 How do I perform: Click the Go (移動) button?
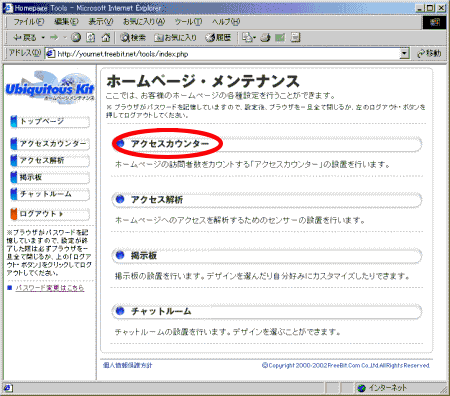[x=429, y=53]
